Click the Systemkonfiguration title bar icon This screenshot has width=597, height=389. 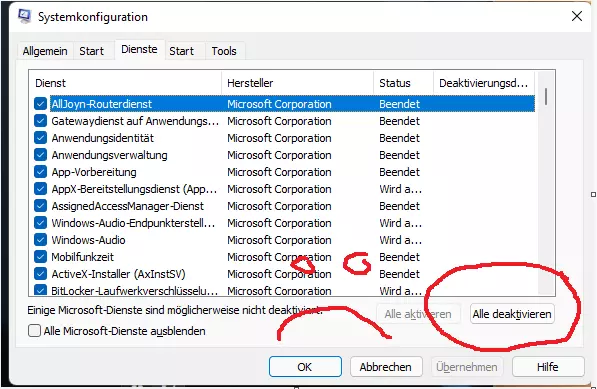[24, 16]
